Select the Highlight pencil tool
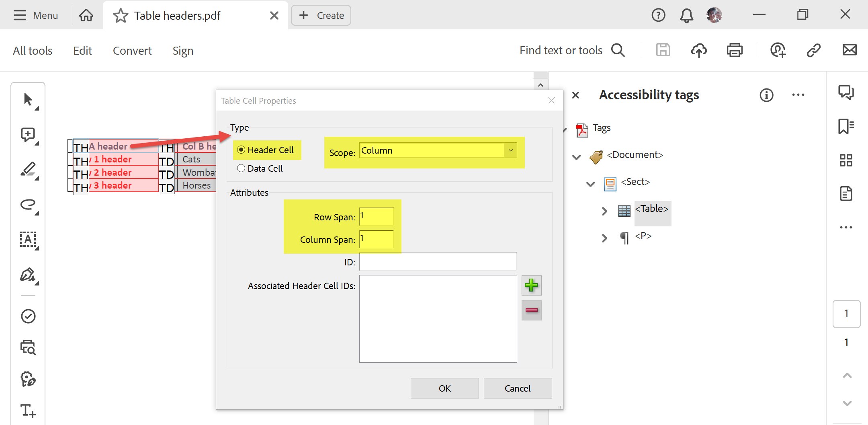The image size is (868, 425). coord(28,169)
